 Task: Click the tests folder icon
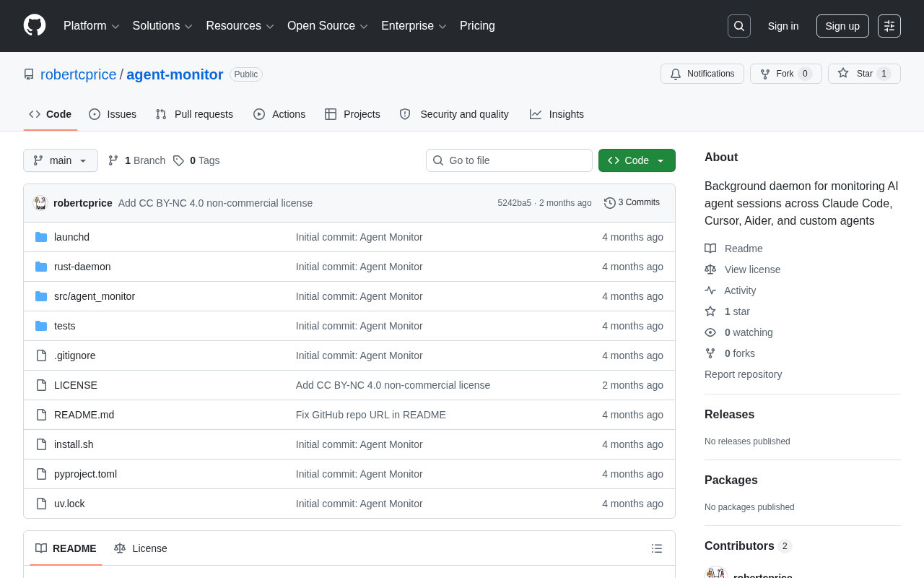click(41, 326)
